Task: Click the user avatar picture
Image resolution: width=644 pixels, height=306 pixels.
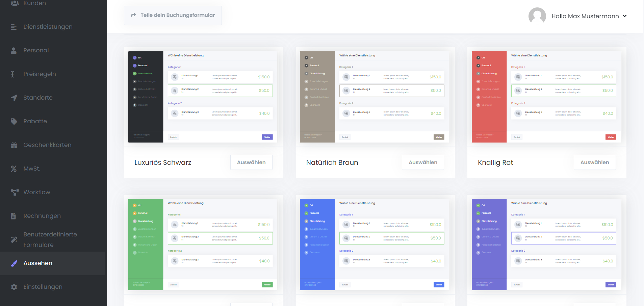Action: pyautogui.click(x=537, y=16)
